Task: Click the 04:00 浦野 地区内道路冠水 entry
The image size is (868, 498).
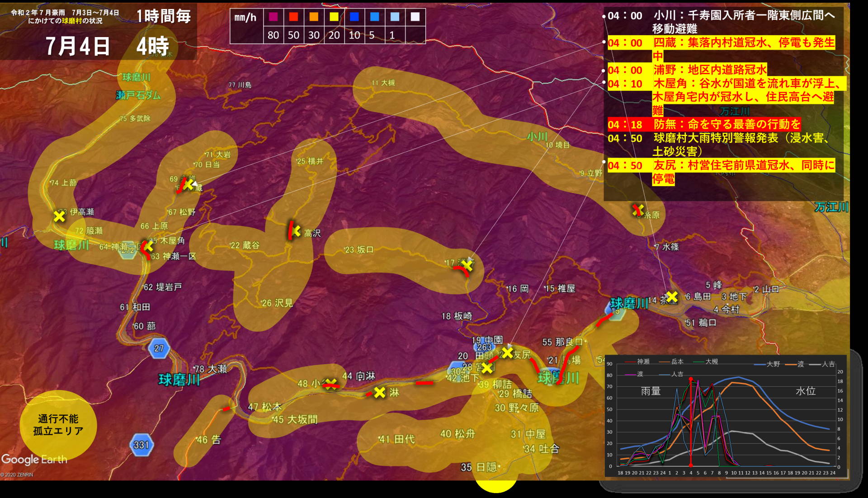Action: 687,70
